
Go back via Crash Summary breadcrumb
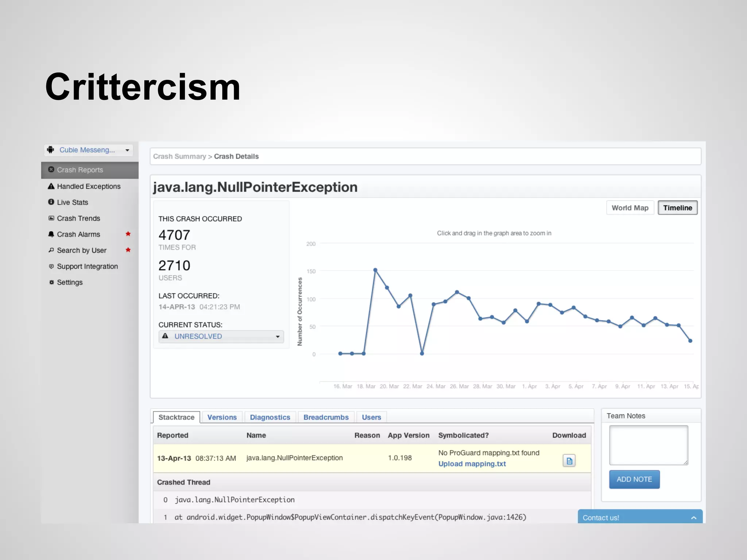179,156
